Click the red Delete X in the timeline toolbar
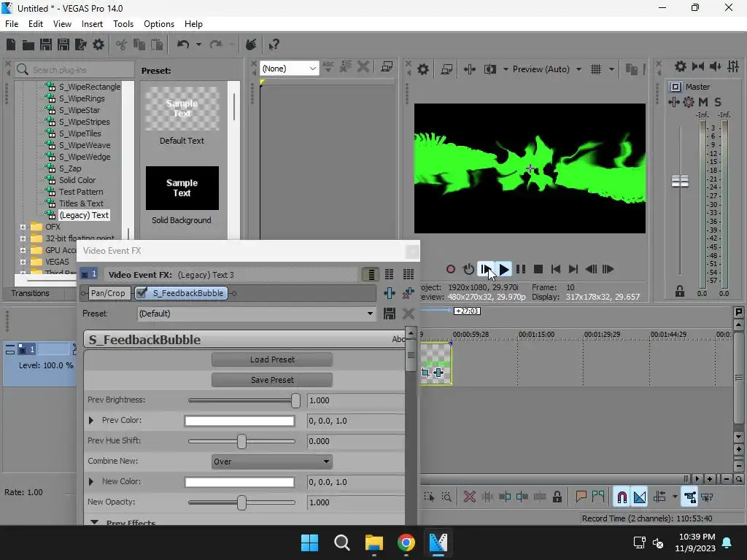Viewport: 747px width, 560px height. tap(470, 497)
